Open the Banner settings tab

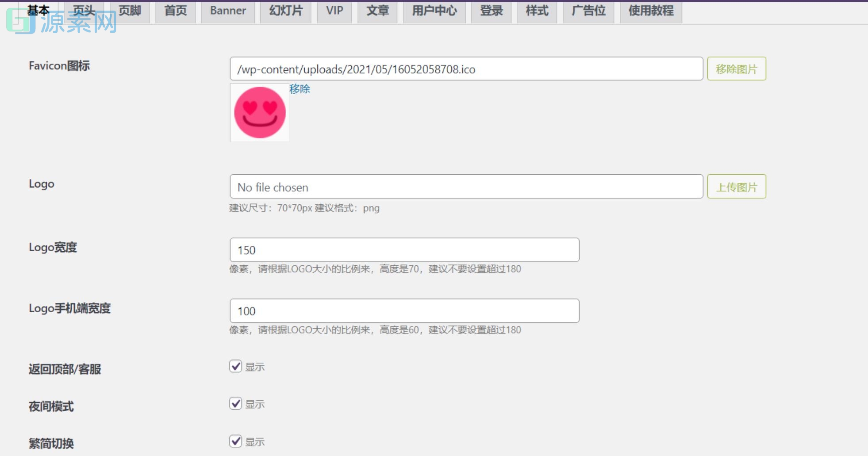[228, 11]
